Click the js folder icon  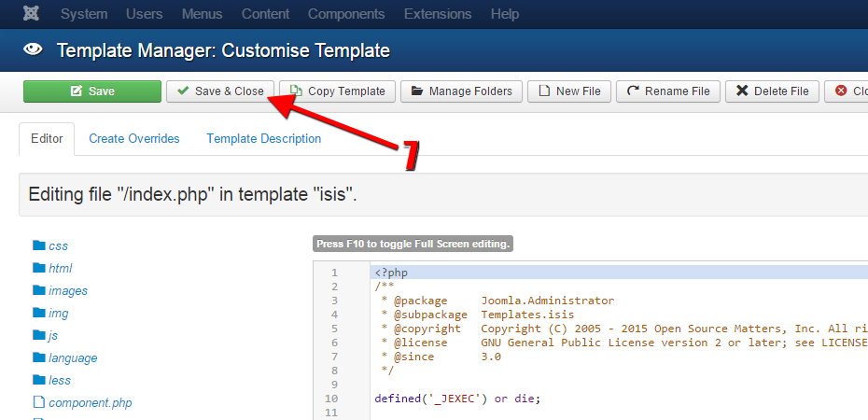click(x=39, y=335)
